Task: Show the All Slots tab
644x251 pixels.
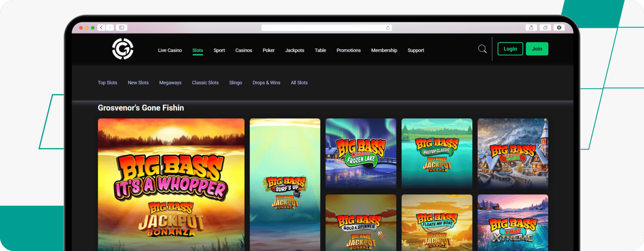Action: [x=299, y=82]
